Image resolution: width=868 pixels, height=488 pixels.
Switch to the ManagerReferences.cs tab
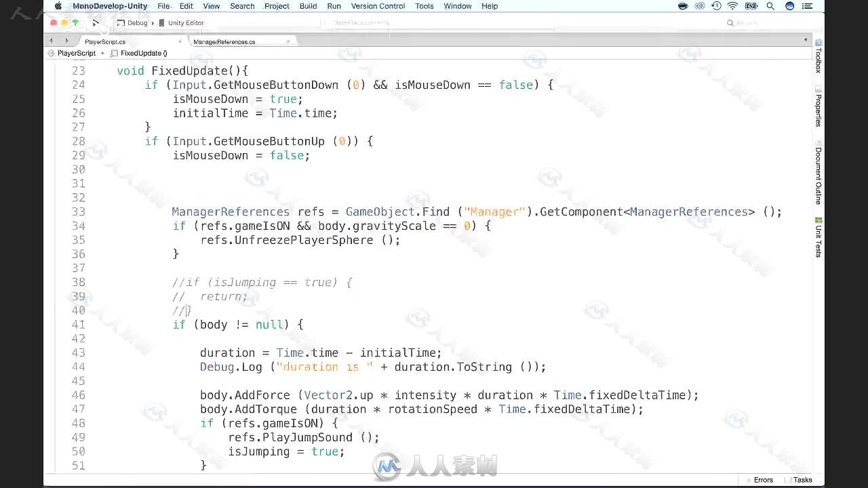click(x=241, y=41)
